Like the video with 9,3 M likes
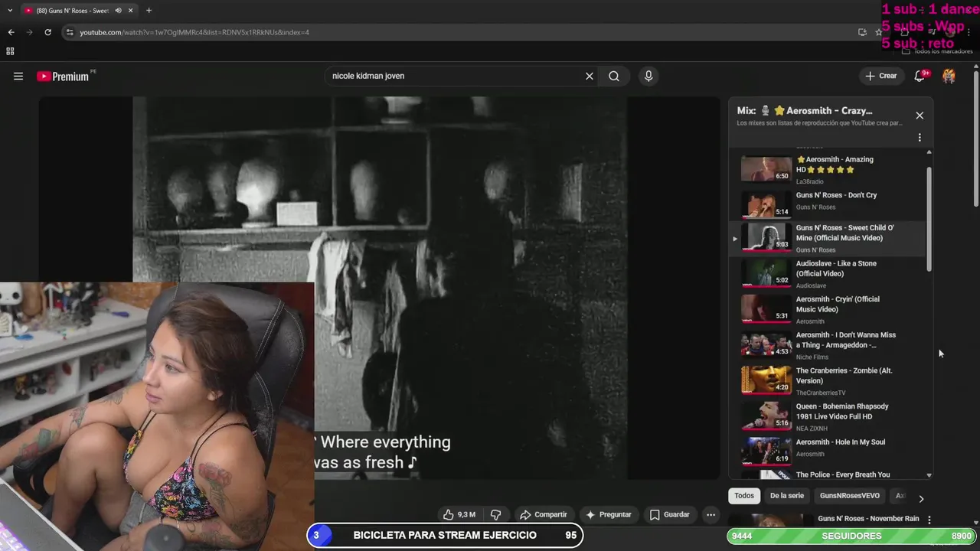The width and height of the screenshot is (980, 551). [x=459, y=514]
